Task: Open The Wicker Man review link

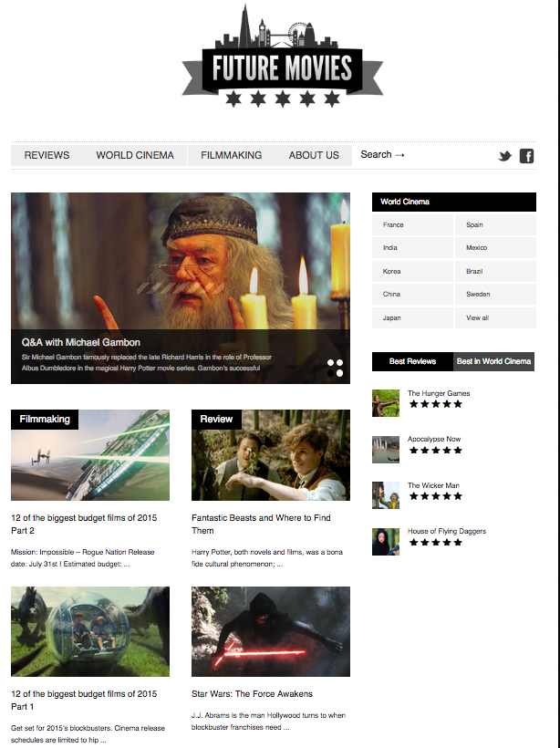Action: pos(433,485)
